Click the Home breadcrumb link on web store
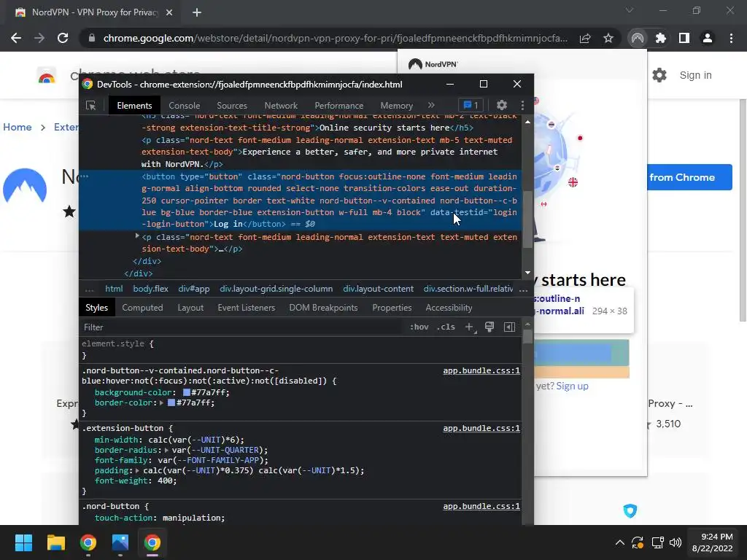 [x=18, y=127]
